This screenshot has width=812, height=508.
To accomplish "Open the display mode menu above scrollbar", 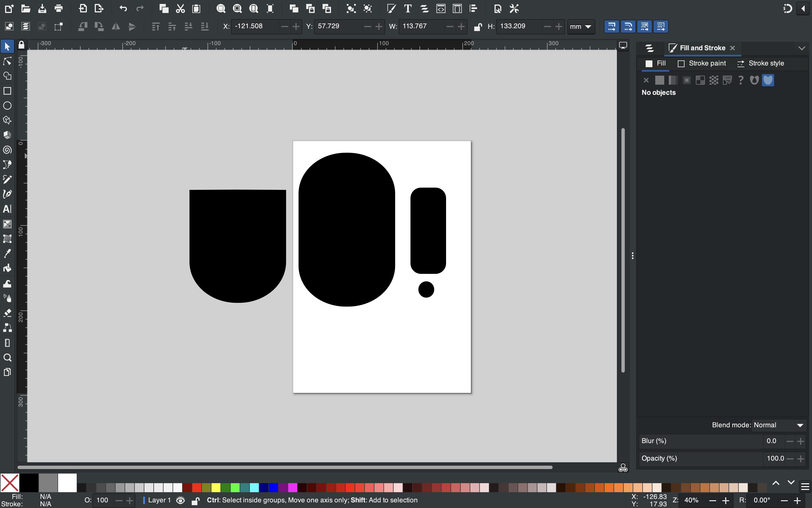I will coord(623,45).
